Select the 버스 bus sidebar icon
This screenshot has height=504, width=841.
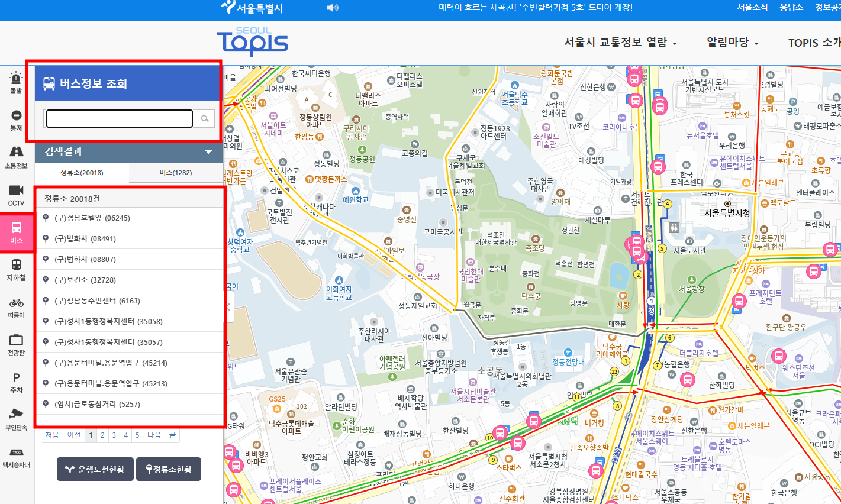coord(16,232)
